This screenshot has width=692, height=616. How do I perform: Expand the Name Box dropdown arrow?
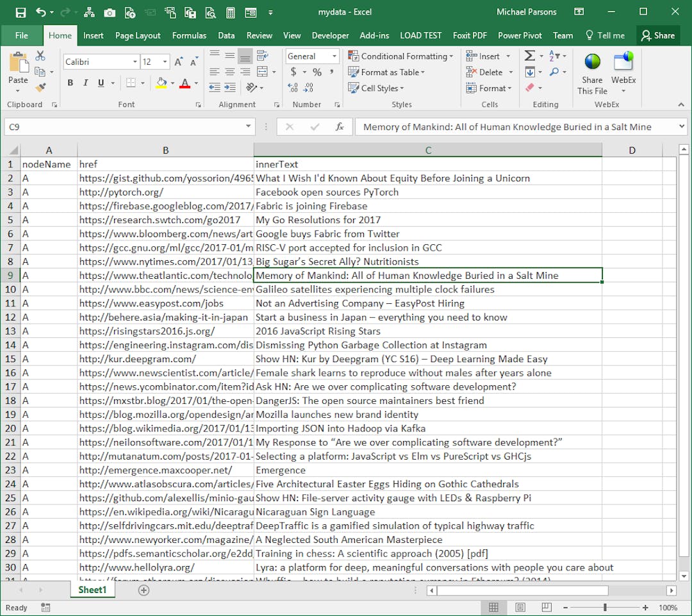tap(250, 126)
